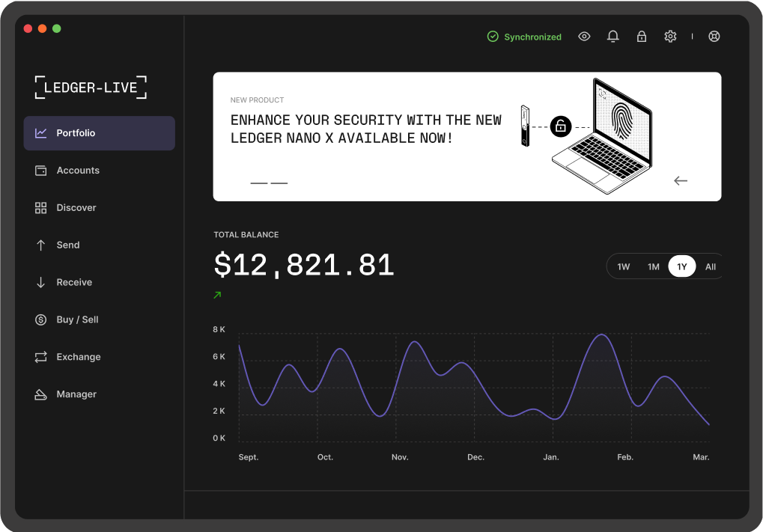This screenshot has height=532, width=763.
Task: Select the 1W time range
Action: tap(623, 266)
